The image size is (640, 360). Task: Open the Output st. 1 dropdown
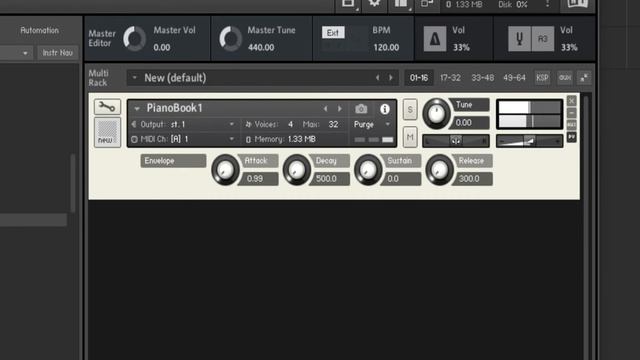tap(231, 124)
